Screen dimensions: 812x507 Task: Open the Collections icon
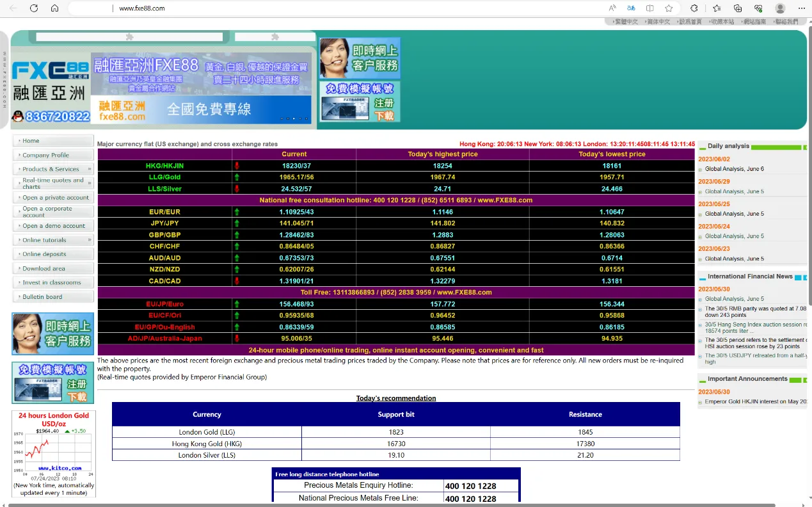click(x=738, y=8)
